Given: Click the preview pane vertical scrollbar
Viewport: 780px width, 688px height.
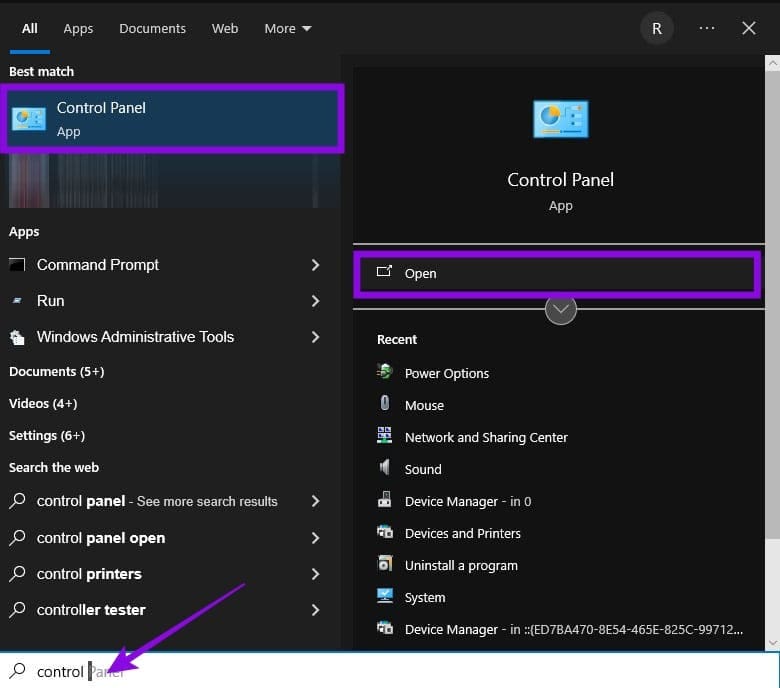Looking at the screenshot, I should (x=772, y=304).
